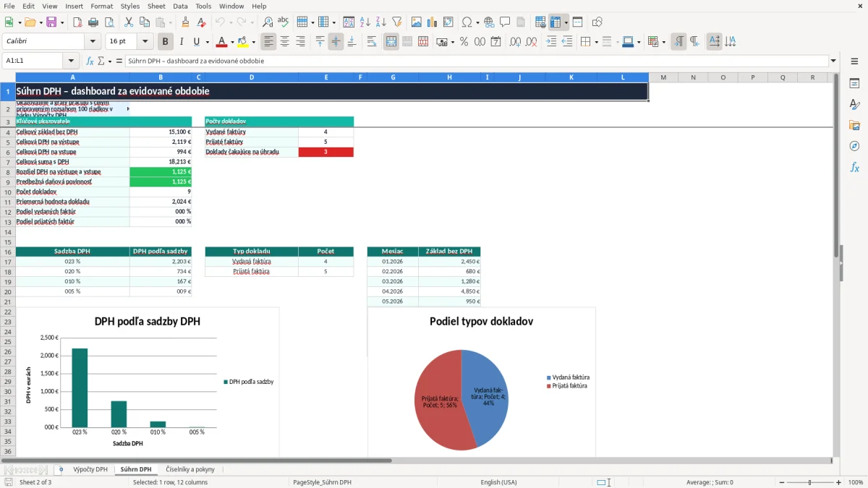Open the Data menu
Image resolution: width=868 pixels, height=488 pixels.
(x=180, y=6)
